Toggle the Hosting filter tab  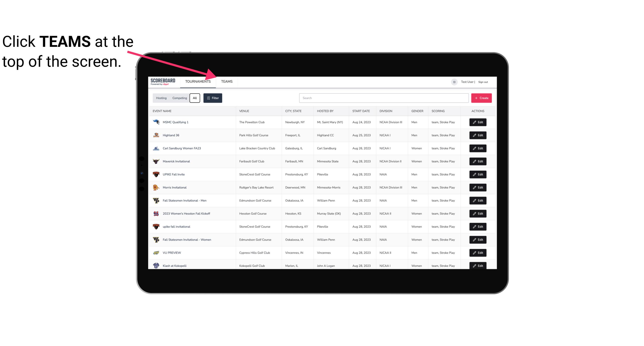pyautogui.click(x=161, y=98)
